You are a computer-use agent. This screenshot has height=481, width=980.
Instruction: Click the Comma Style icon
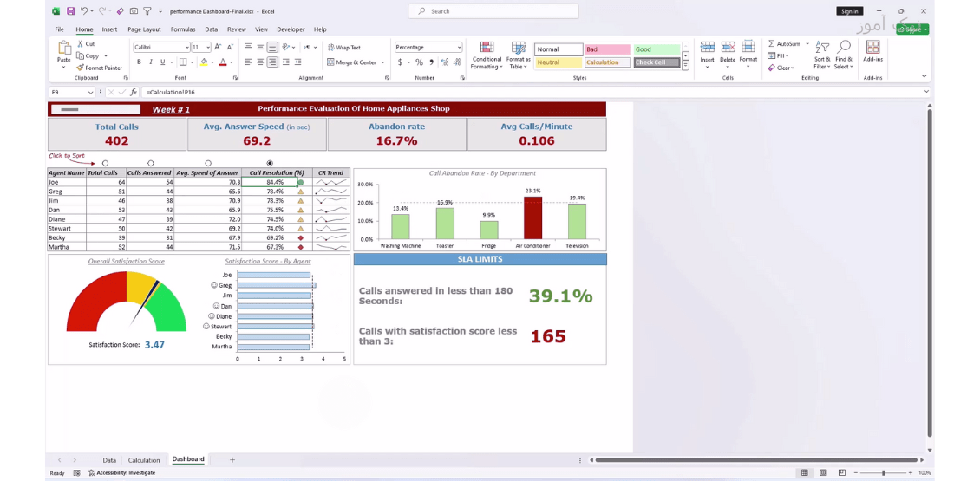[431, 62]
